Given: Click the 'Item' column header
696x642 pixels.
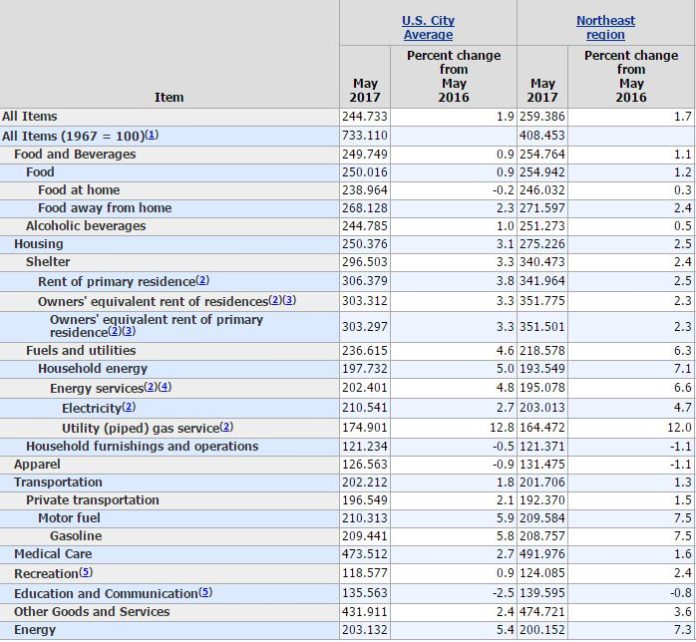Looking at the screenshot, I should [169, 97].
